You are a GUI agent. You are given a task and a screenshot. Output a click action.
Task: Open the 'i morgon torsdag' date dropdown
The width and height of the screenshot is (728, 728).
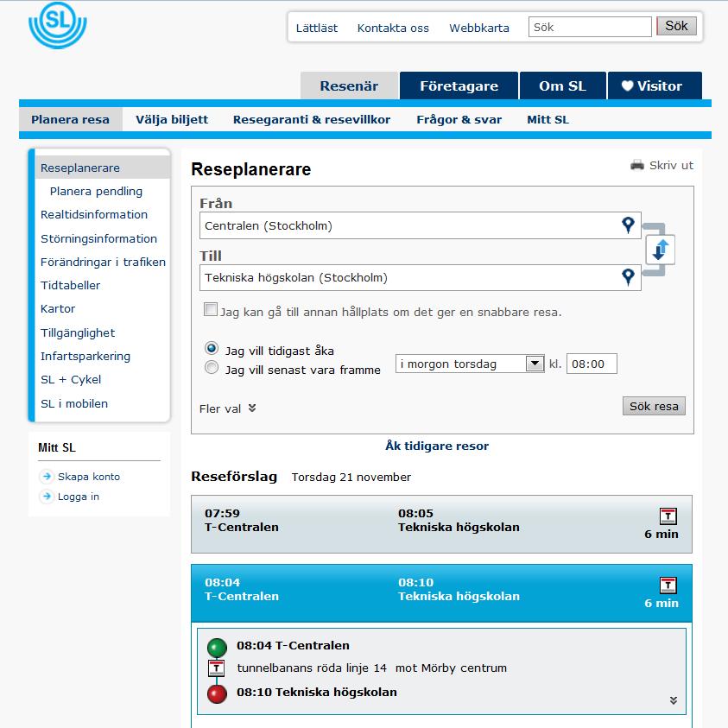coord(470,364)
